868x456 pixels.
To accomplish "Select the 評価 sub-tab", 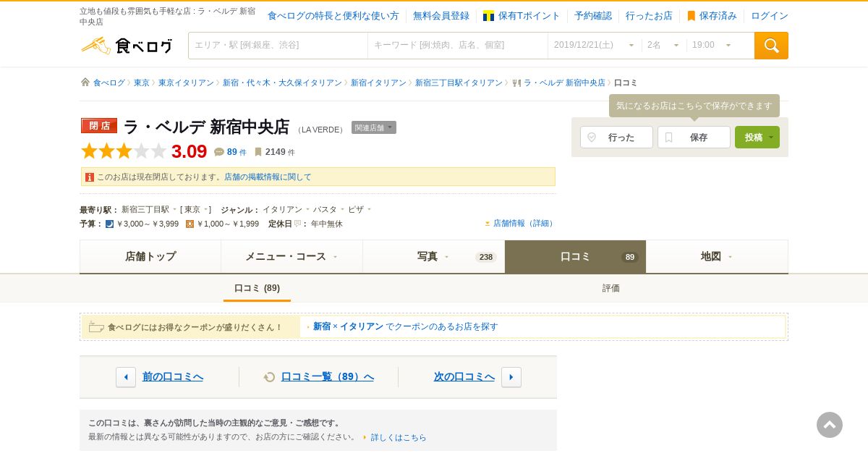I will [611, 288].
